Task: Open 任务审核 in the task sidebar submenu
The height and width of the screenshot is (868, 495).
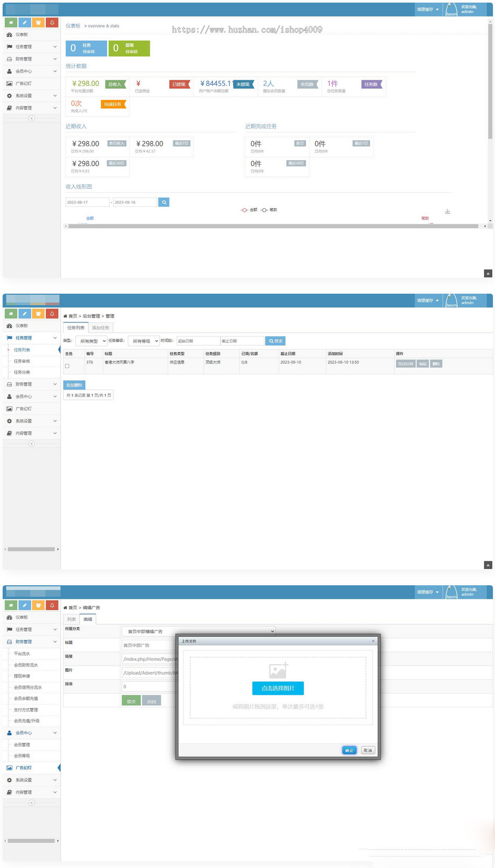Action: (x=22, y=361)
